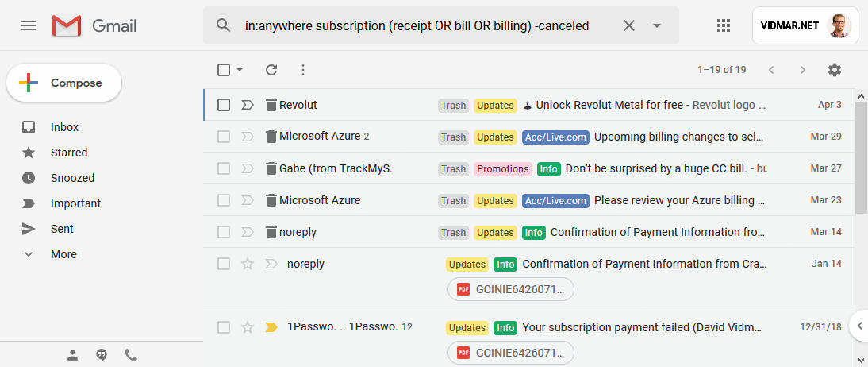Select the Gabe TrackMyS. email checkbox
Image resolution: width=868 pixels, height=367 pixels.
[x=223, y=168]
